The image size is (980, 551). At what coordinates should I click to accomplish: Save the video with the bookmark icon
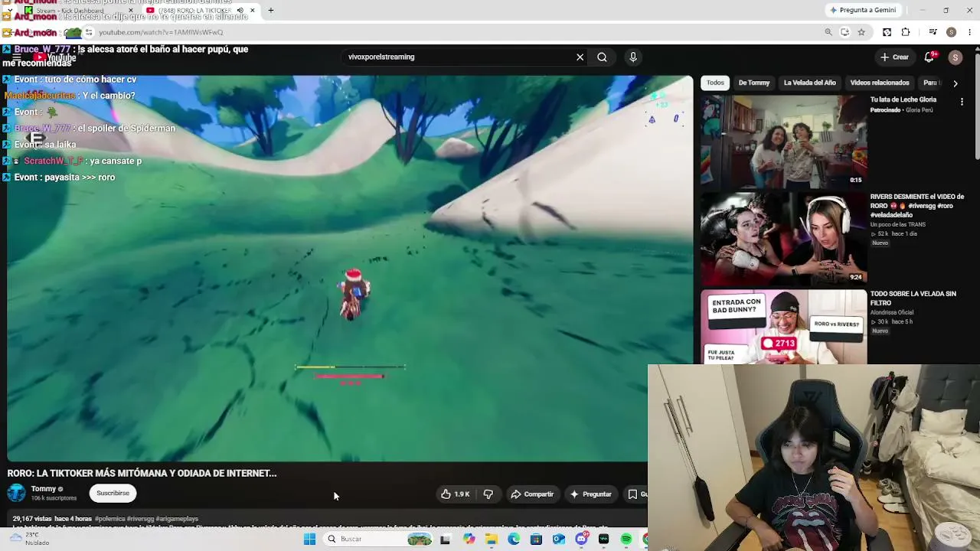635,494
